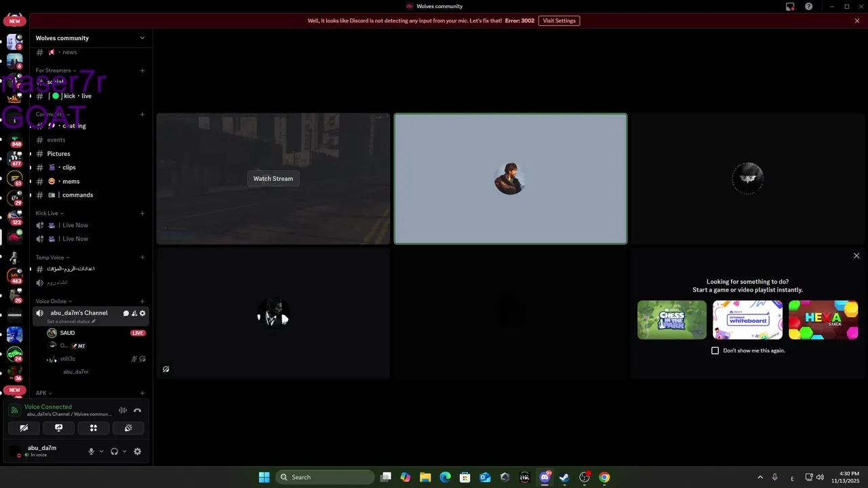This screenshot has width=868, height=488.
Task: Open the soundboard button
Action: coord(128,428)
